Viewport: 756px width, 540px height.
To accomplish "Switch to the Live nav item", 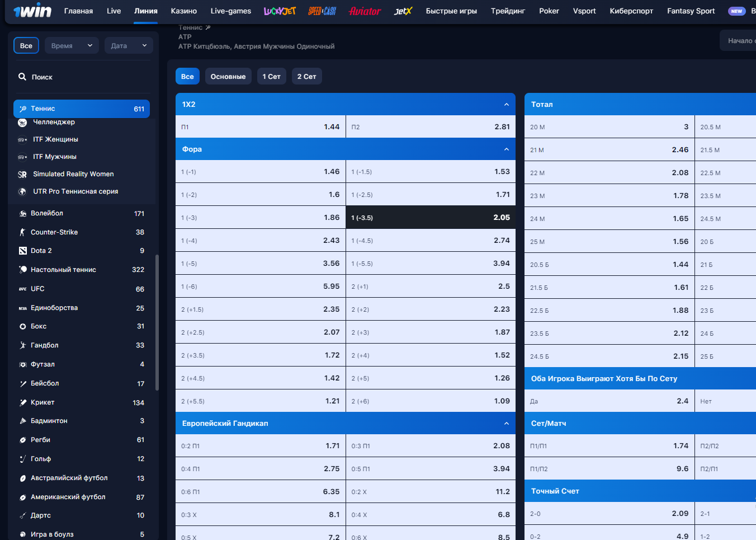I will pos(114,11).
